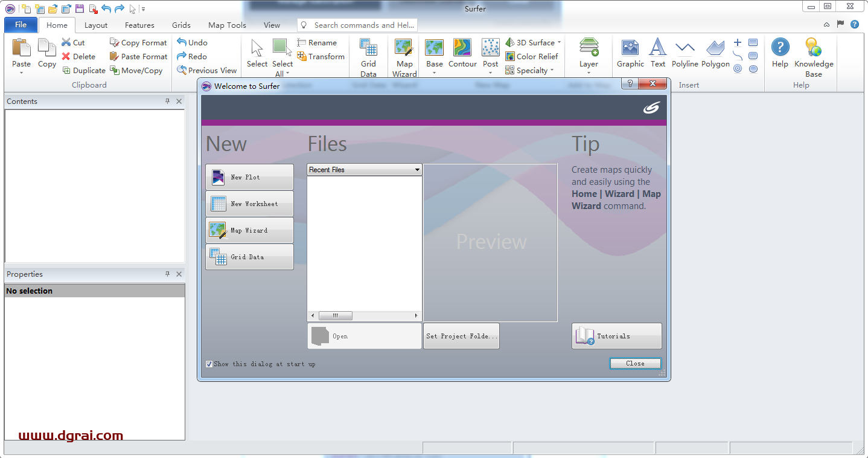Open the Recent Files dropdown

417,170
